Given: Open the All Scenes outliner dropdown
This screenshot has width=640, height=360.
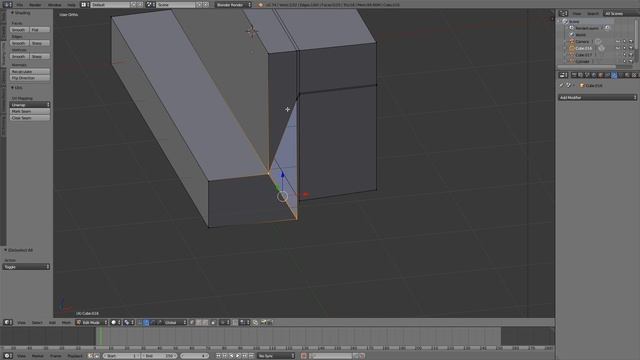Looking at the screenshot, I should click(x=621, y=13).
